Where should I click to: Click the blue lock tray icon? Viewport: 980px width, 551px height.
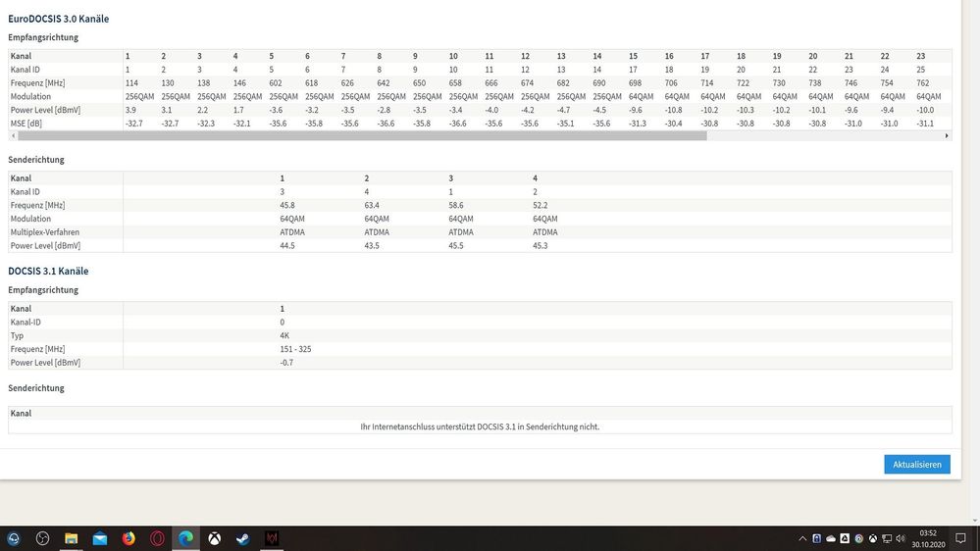817,538
